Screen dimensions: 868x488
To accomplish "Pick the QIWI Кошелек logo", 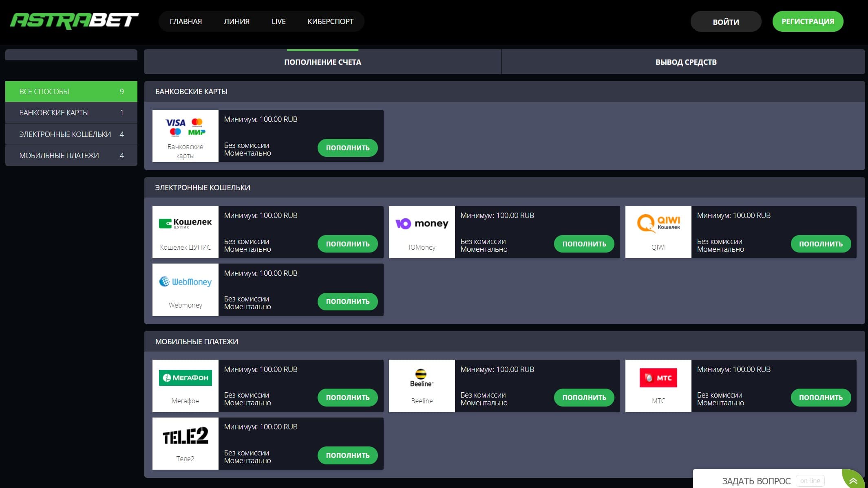I will click(x=658, y=223).
